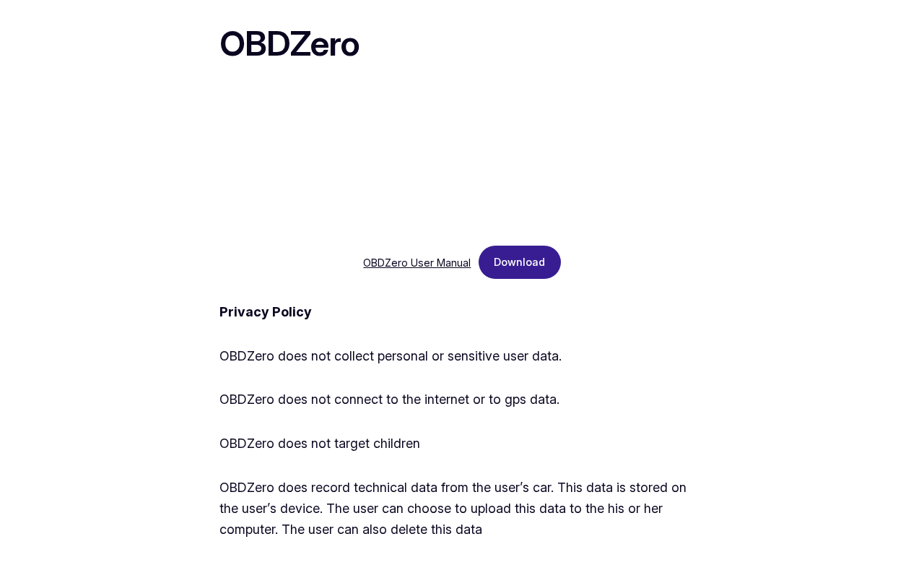Open the OBDZero User Manual link
This screenshot has width=924, height=578.
coord(417,263)
